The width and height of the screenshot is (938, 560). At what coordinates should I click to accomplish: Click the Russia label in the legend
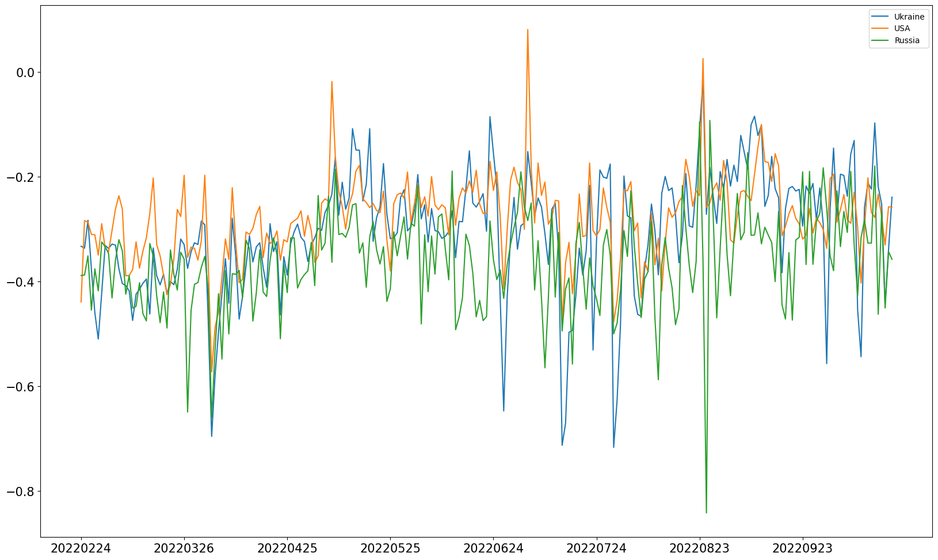tap(907, 41)
